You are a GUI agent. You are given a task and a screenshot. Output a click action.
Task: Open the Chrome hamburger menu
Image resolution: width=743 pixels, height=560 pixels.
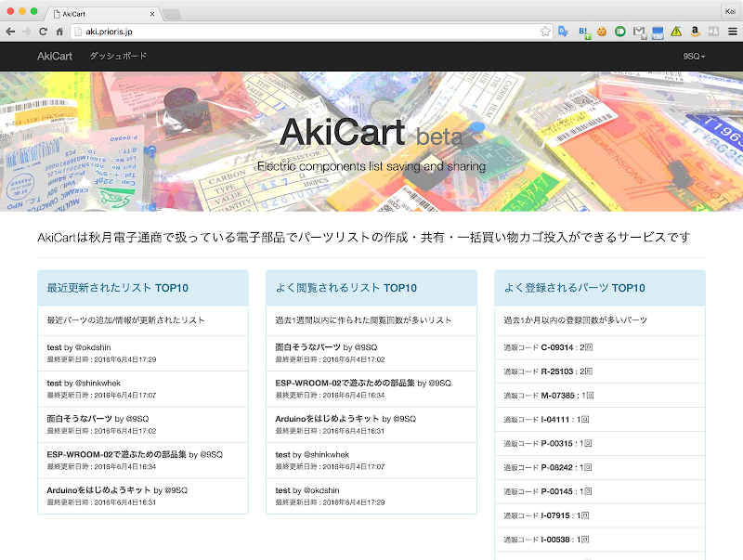coord(733,32)
